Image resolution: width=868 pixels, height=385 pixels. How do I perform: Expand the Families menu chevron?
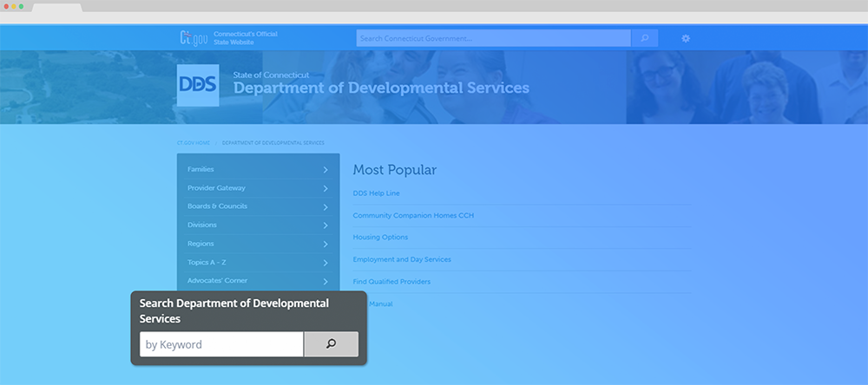325,170
